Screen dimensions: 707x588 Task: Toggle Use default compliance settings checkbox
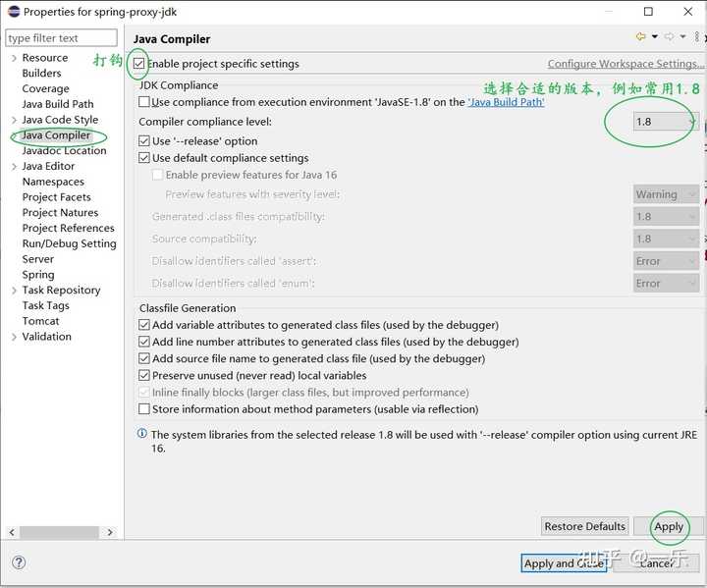point(144,158)
